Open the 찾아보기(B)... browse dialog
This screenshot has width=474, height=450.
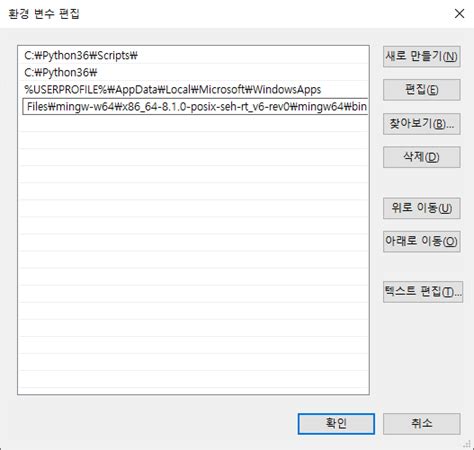pos(422,124)
